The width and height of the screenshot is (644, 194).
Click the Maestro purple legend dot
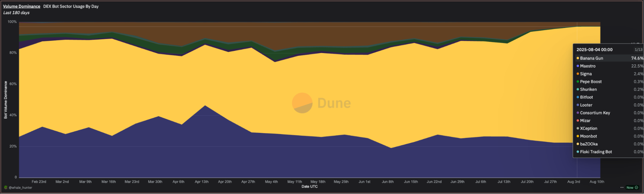[578, 66]
